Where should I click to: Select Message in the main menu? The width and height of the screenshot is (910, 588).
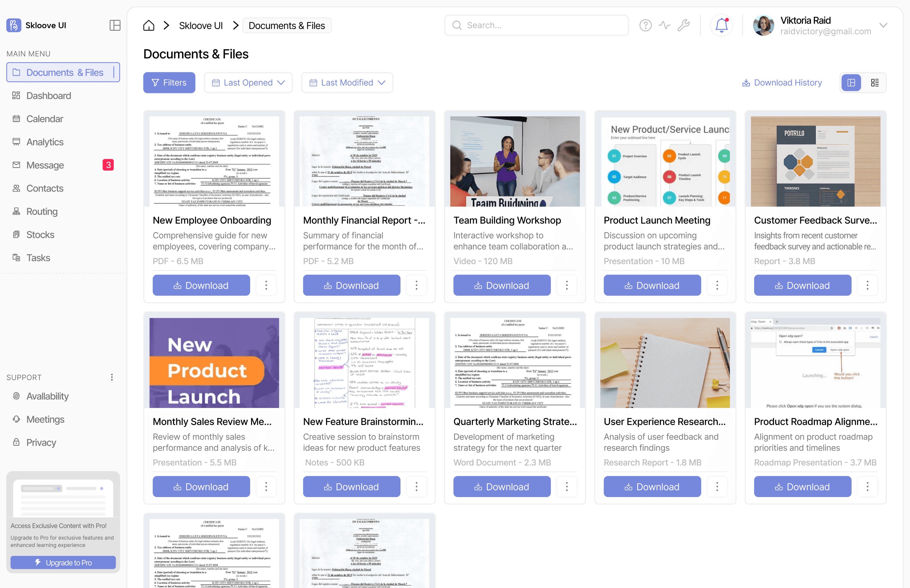point(45,165)
